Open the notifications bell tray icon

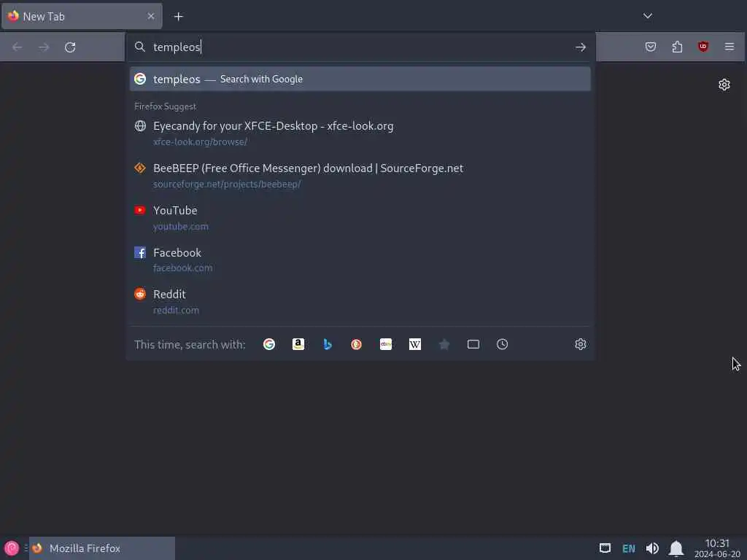(x=676, y=548)
